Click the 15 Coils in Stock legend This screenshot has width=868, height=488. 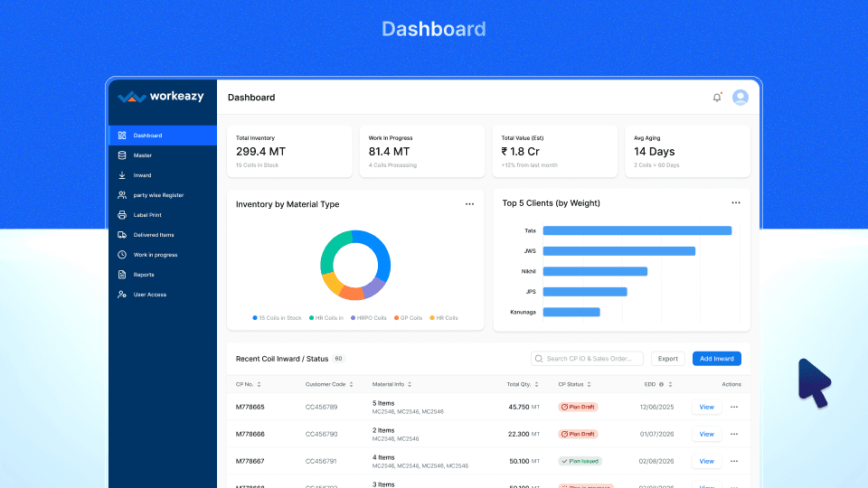(277, 318)
